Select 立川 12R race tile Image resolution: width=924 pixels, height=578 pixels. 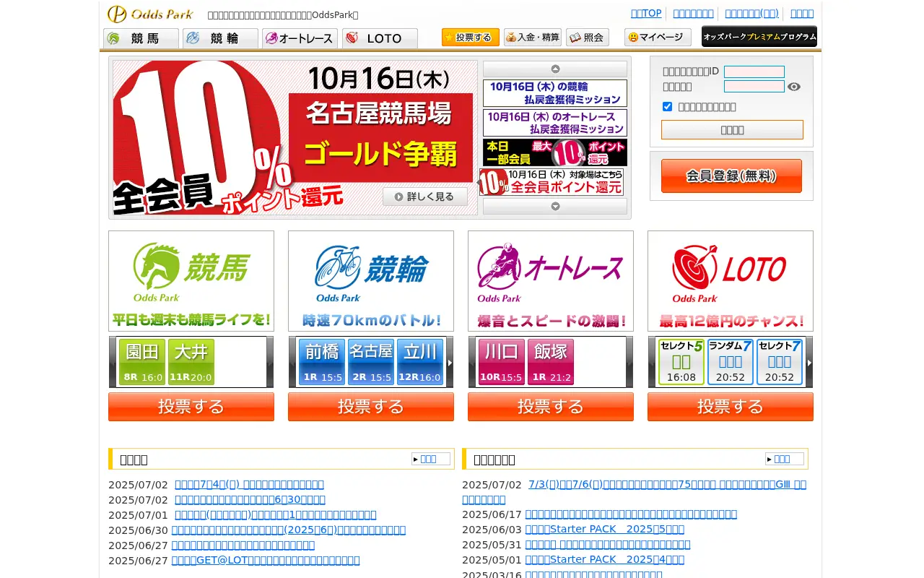point(420,362)
